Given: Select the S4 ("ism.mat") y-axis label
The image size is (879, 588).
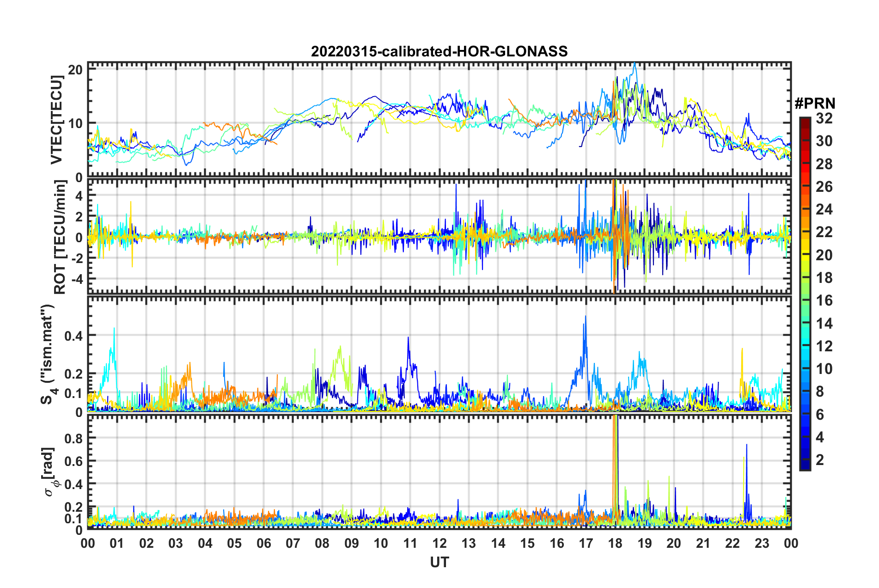Looking at the screenshot, I should (48, 354).
